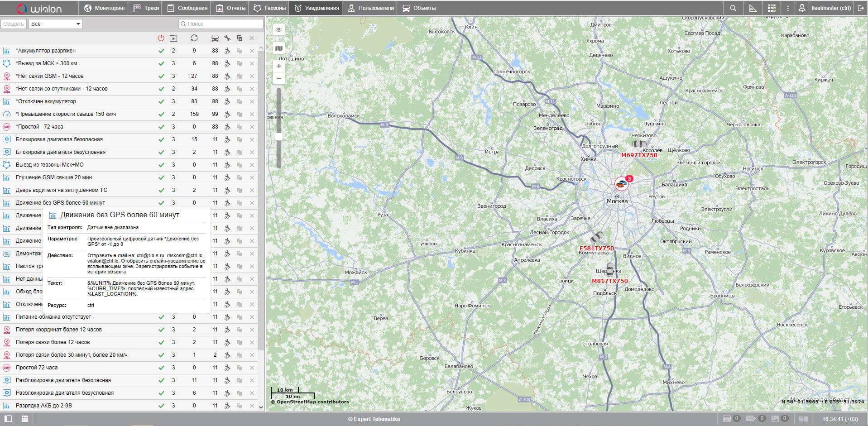The height and width of the screenshot is (426, 868).
Task: Zoom in the map with plus button
Action: click(x=279, y=66)
